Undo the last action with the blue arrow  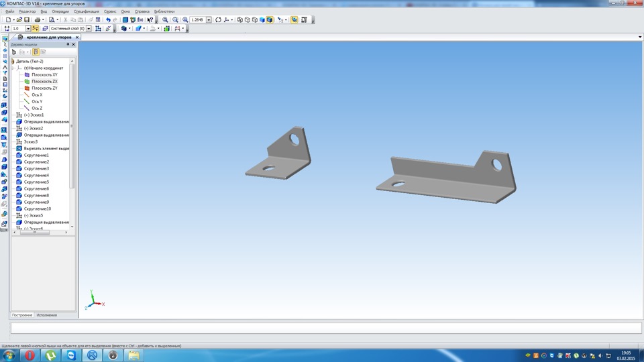[108, 19]
